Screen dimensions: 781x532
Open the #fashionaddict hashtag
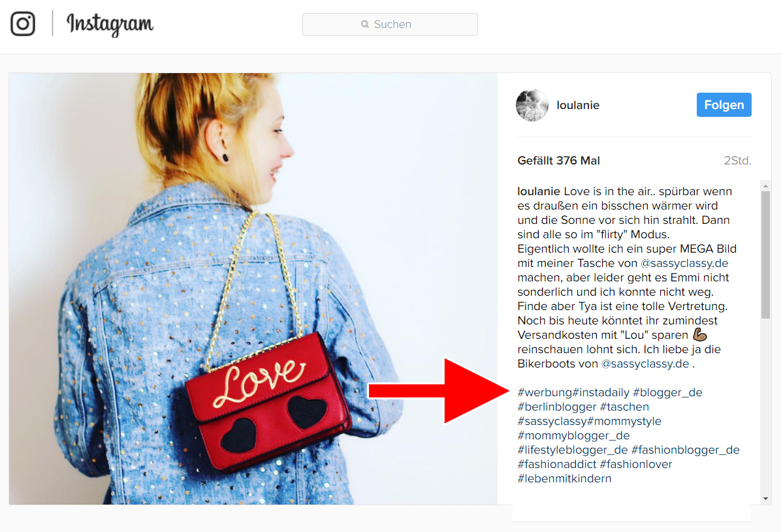(557, 464)
